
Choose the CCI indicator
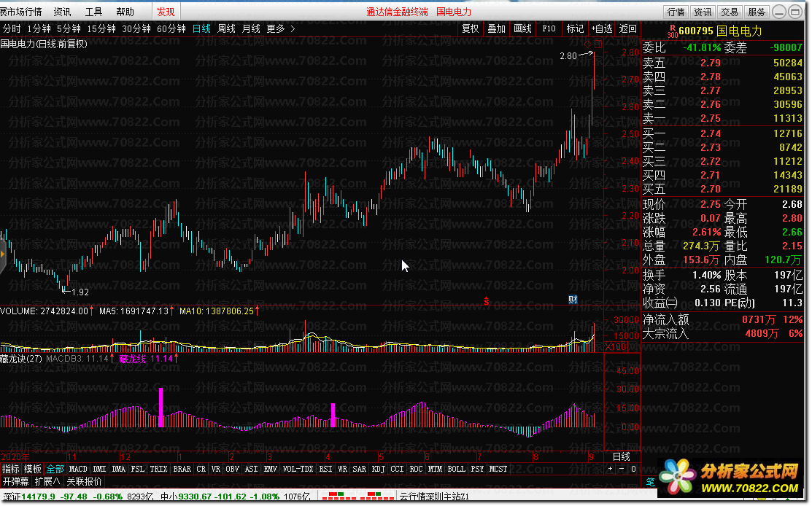click(x=397, y=470)
